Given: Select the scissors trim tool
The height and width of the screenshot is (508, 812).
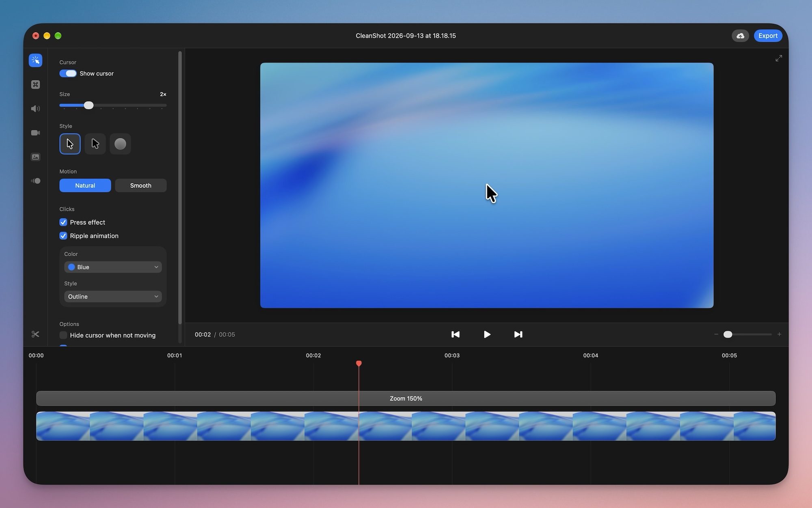Looking at the screenshot, I should pyautogui.click(x=35, y=334).
